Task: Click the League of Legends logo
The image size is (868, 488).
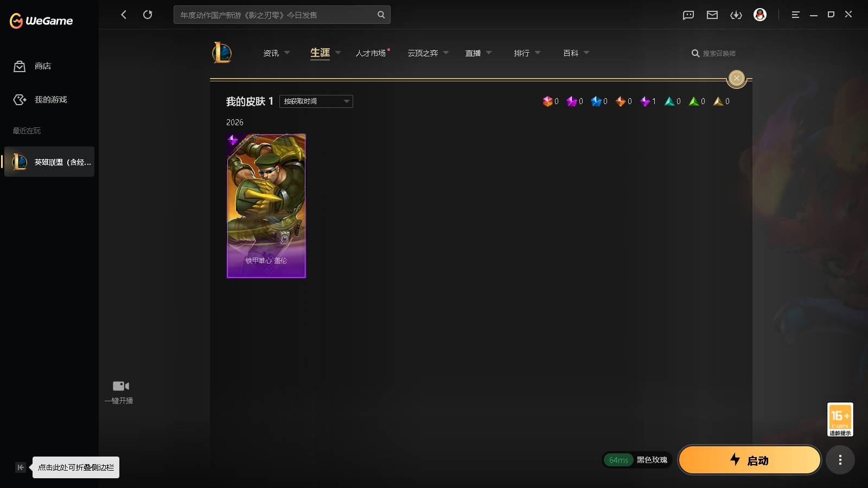Action: (x=222, y=53)
